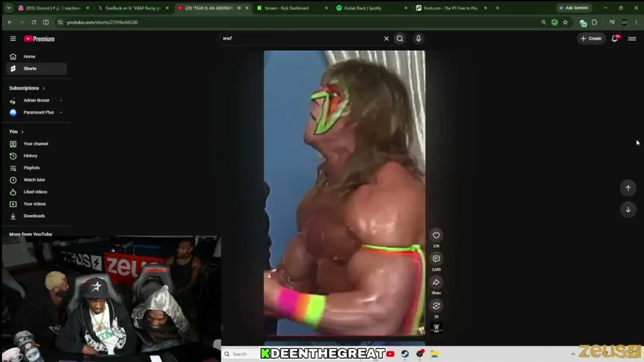Seek using the Short's red progress bar

tap(345, 335)
